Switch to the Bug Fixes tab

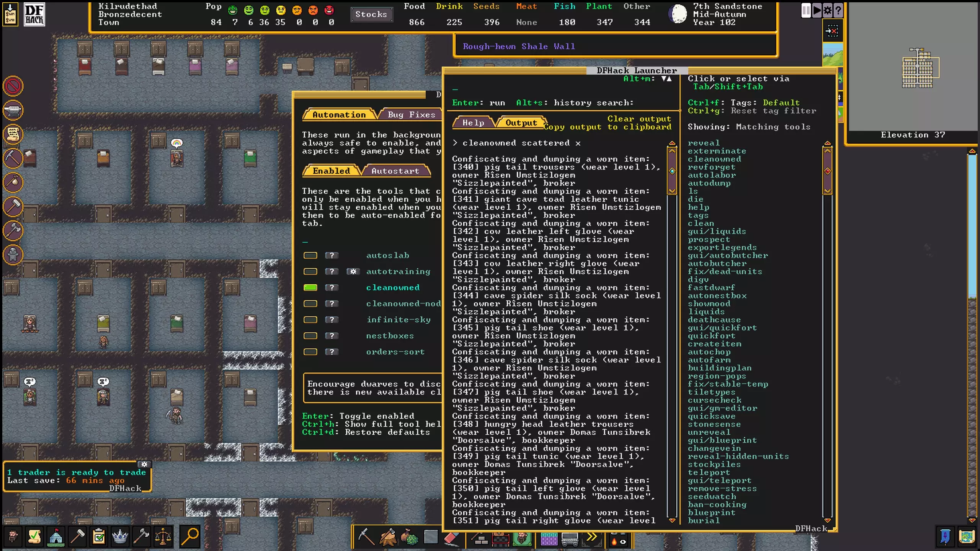pyautogui.click(x=411, y=115)
